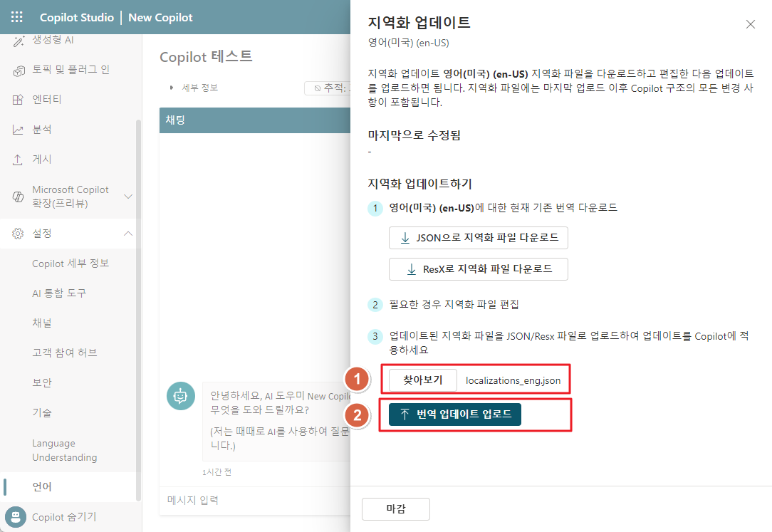Screen dimensions: 772x532
Task: Click the topics and plugins cube icon
Action: click(19, 71)
